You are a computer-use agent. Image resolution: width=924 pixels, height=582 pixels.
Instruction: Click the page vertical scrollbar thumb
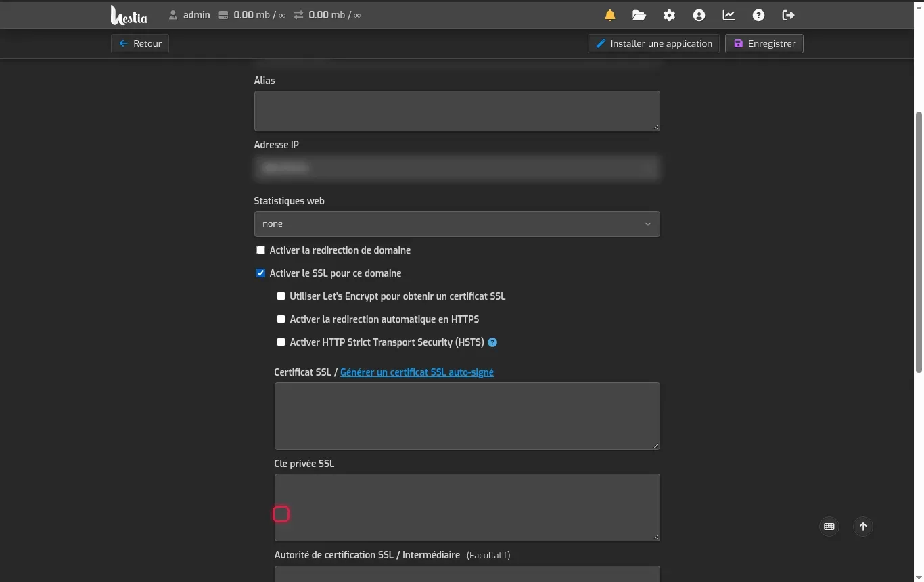pos(919,242)
